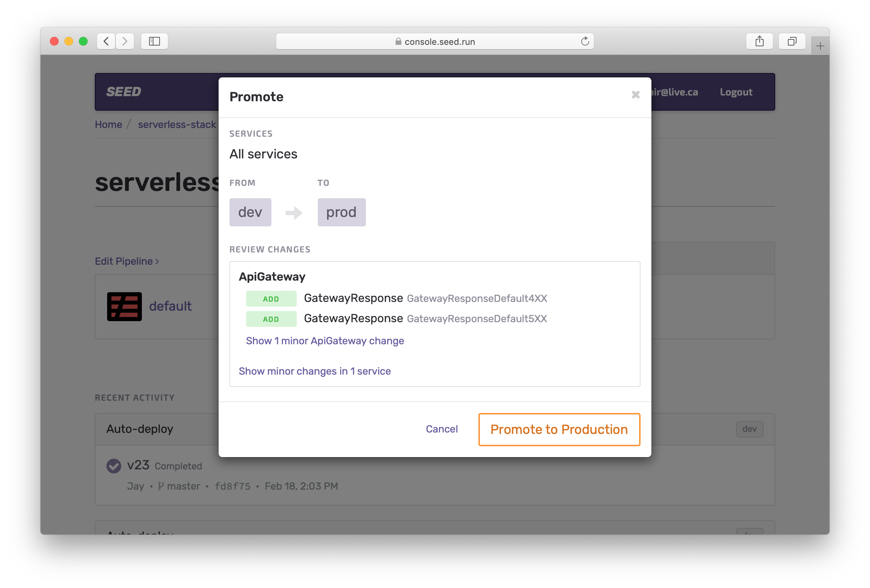
Task: Show all tabs overview icon
Action: [x=792, y=41]
